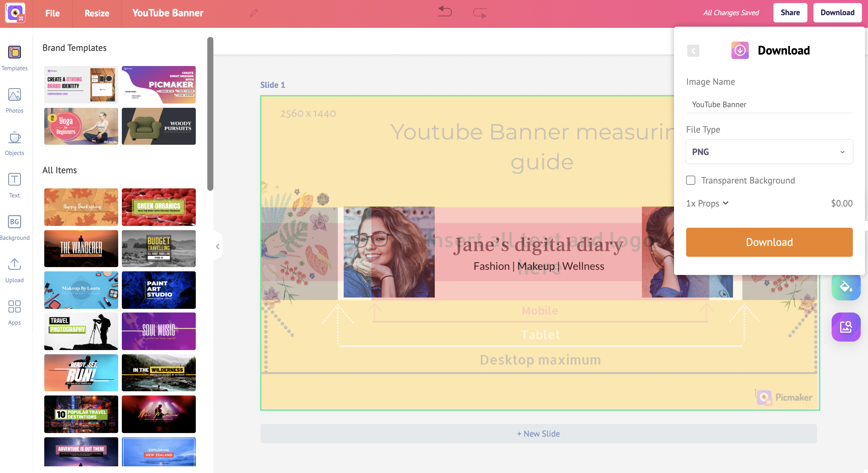Select the left woman photo on canvas
This screenshot has width=868, height=473.
point(389,252)
